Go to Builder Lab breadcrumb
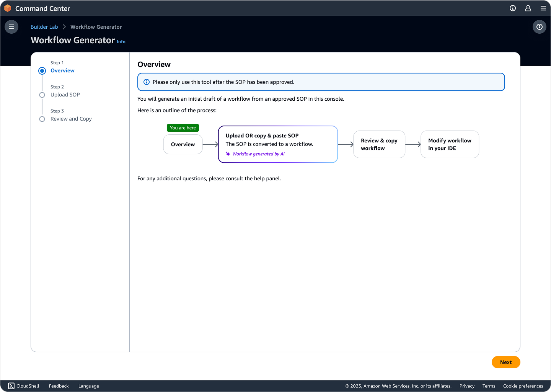Image resolution: width=551 pixels, height=392 pixels. 44,27
